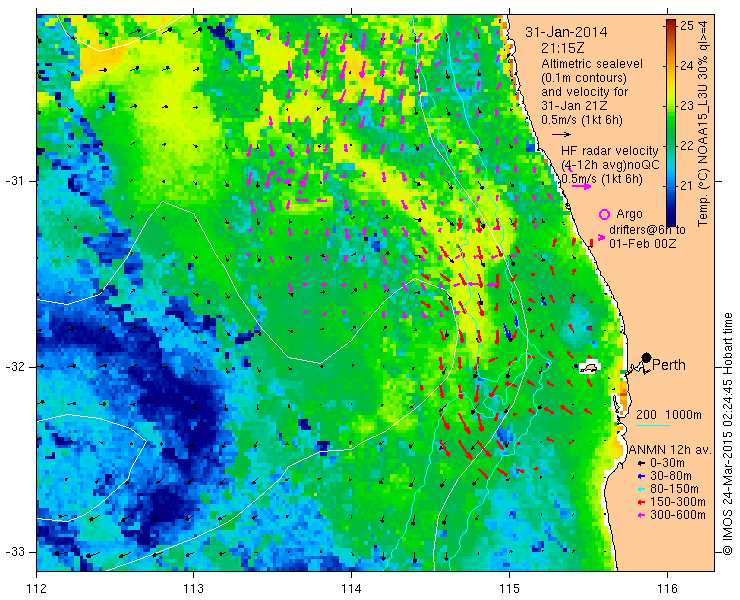Click the date text 31-Jan-2014
Screen dimensions: 740x600
click(566, 33)
